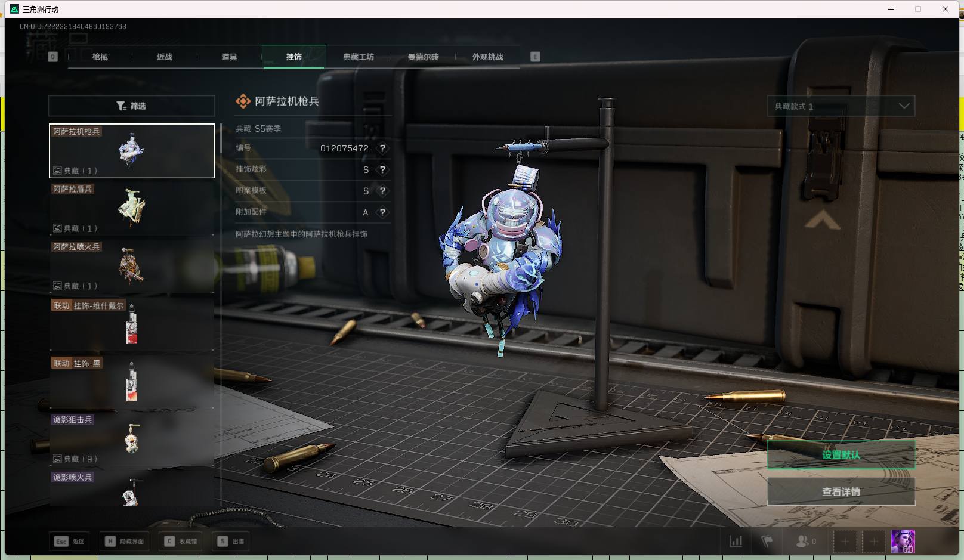Click the first empty teammate plus slot
The image size is (964, 560).
(845, 542)
